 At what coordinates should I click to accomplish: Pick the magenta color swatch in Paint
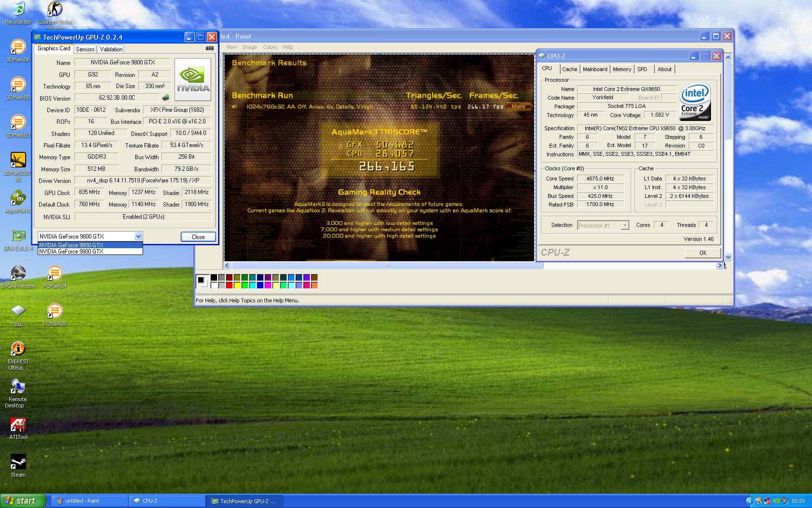coord(268,285)
